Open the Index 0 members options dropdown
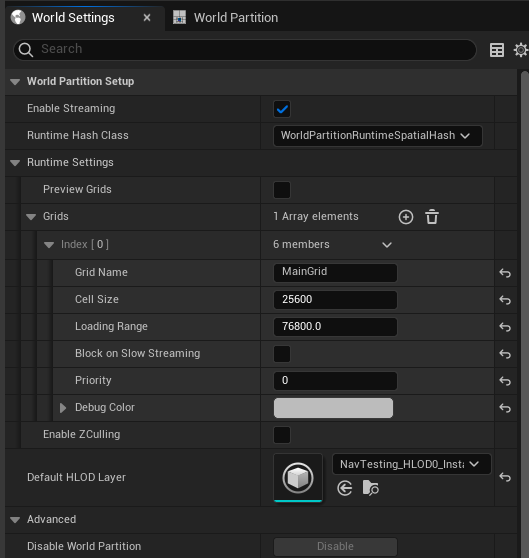 387,245
